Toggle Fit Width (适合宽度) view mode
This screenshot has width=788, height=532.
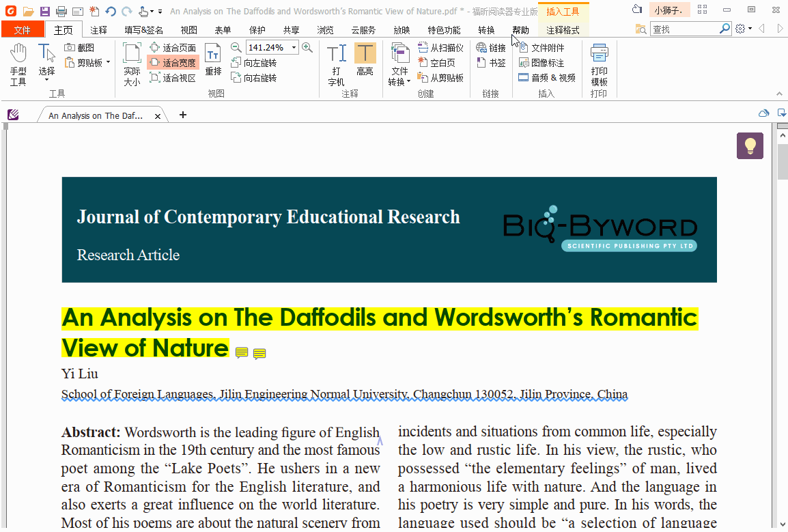[x=173, y=63]
